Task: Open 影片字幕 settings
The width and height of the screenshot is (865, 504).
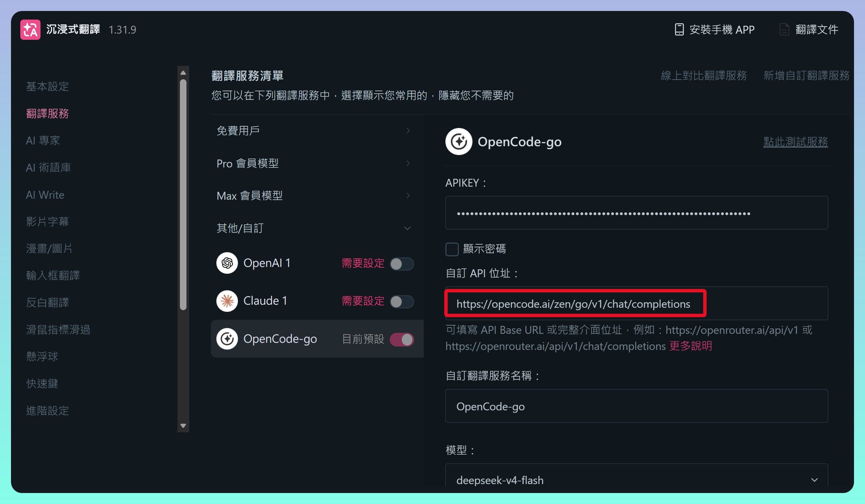Action: click(47, 221)
